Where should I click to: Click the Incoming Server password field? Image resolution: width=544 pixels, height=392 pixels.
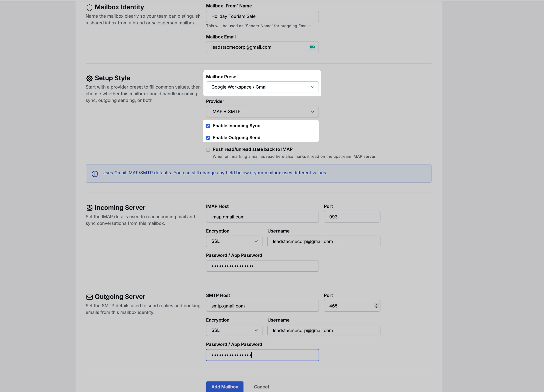(x=262, y=266)
